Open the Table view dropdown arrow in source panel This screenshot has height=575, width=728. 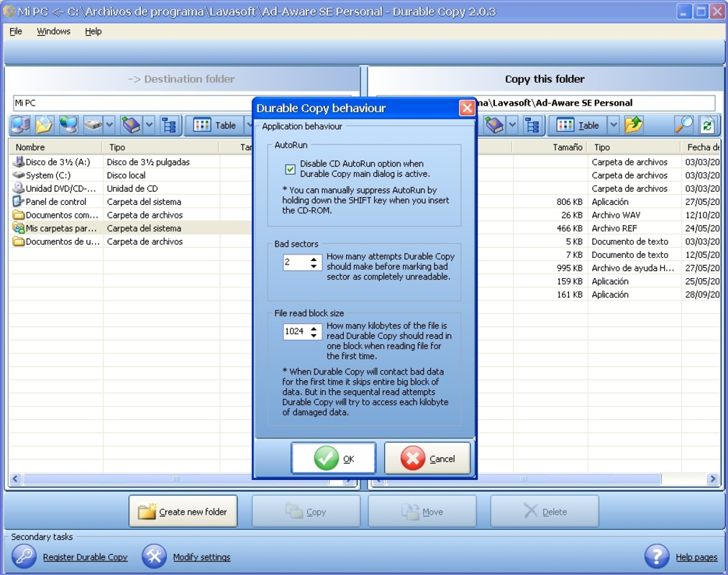tap(614, 125)
